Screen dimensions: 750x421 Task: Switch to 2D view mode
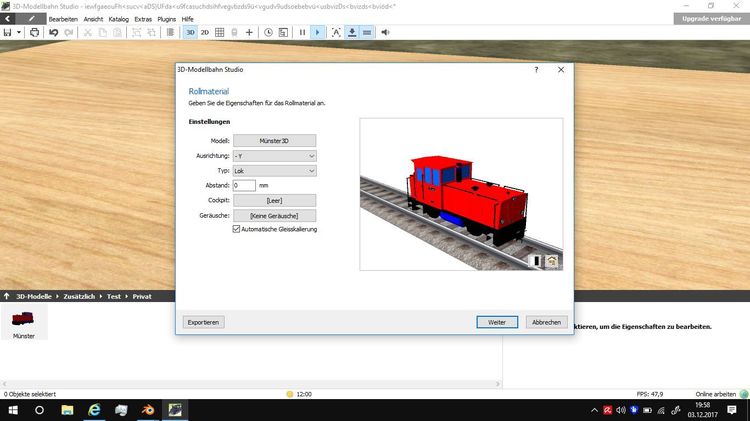[x=205, y=32]
